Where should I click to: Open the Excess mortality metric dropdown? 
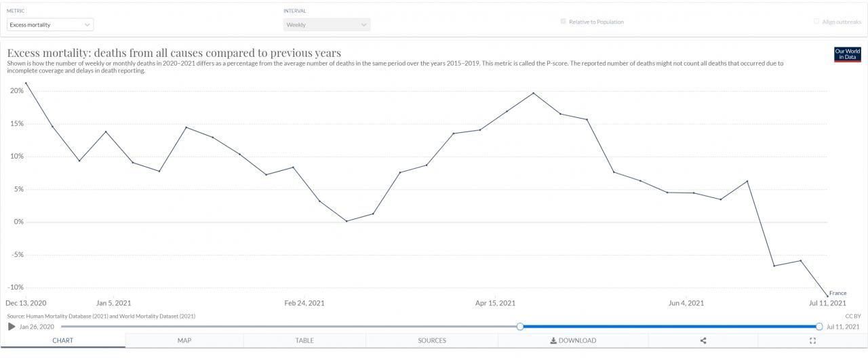[50, 25]
